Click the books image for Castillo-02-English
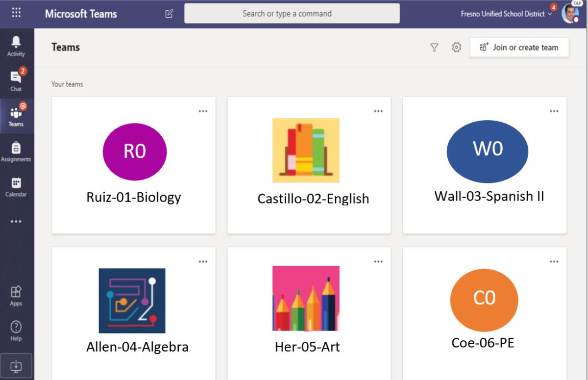This screenshot has height=380, width=588. point(306,151)
